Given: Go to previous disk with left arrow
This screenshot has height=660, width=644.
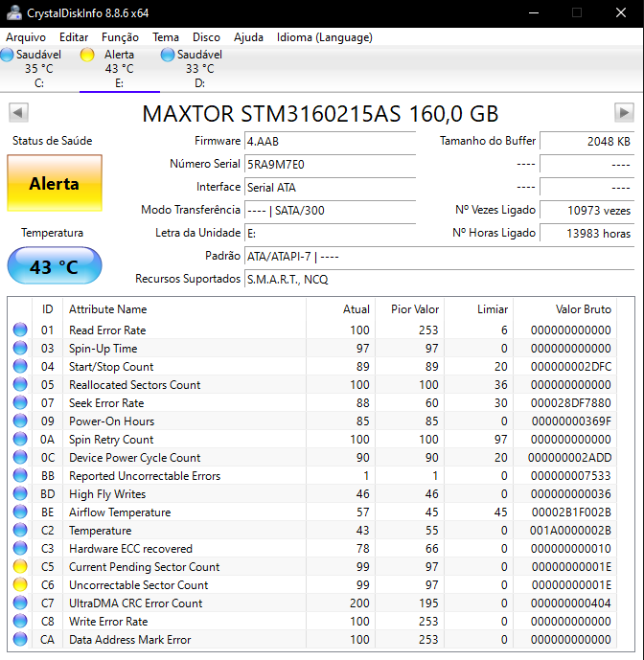Looking at the screenshot, I should [x=18, y=113].
